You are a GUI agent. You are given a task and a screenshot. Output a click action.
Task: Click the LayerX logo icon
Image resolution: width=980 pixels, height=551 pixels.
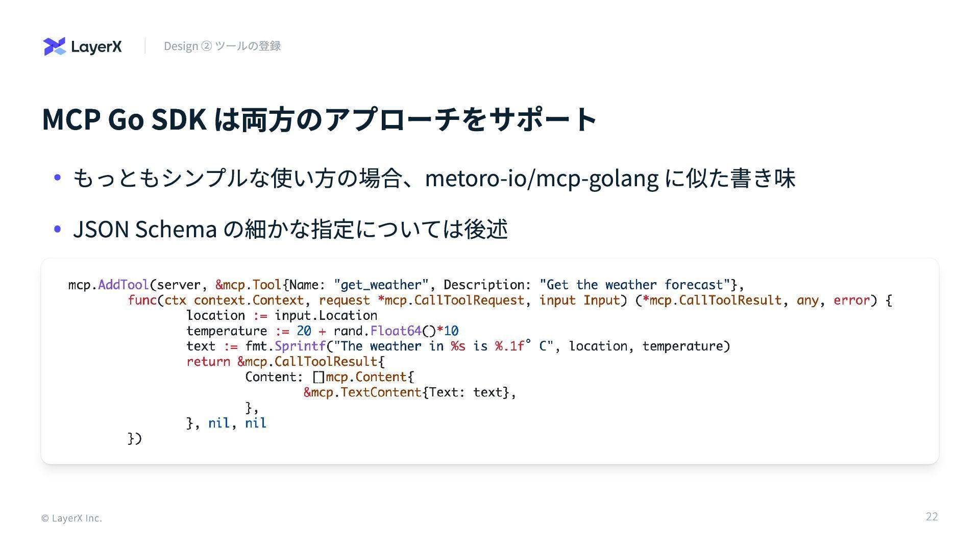tap(55, 46)
